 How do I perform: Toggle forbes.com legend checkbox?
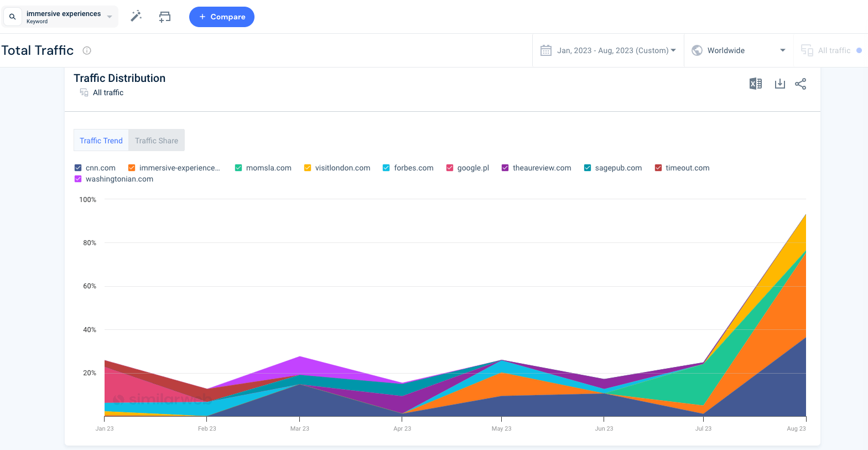(x=386, y=168)
